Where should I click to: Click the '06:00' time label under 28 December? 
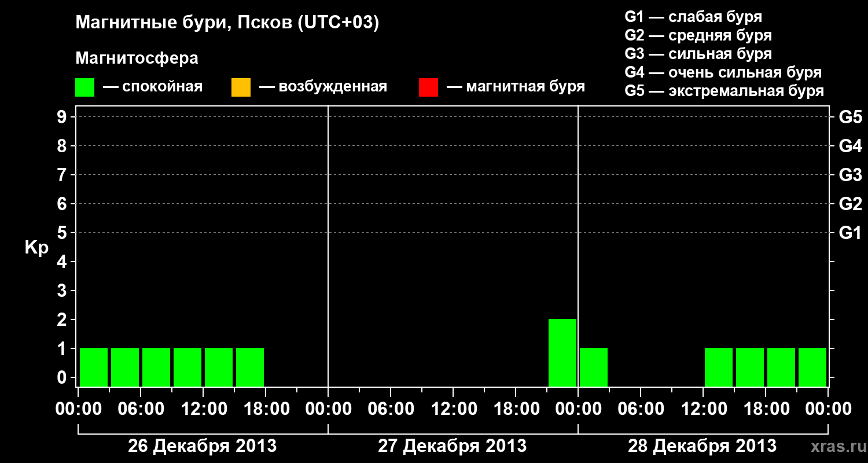pos(641,409)
